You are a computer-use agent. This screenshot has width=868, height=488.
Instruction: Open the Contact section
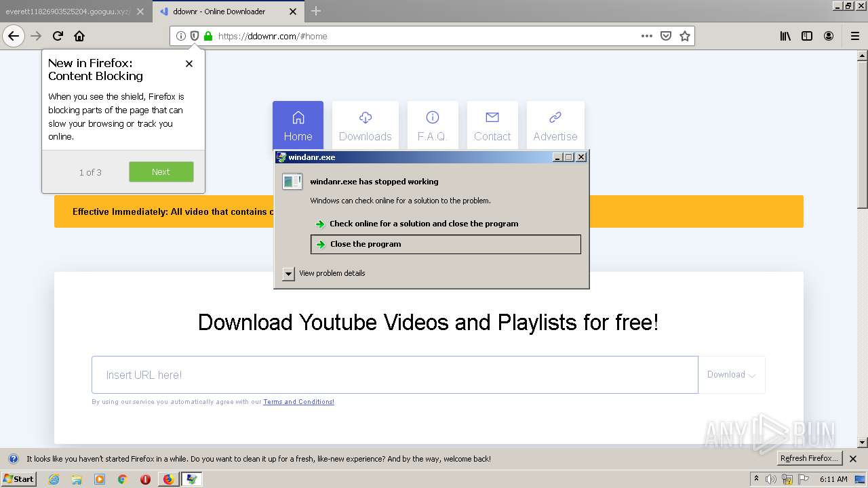[492, 125]
